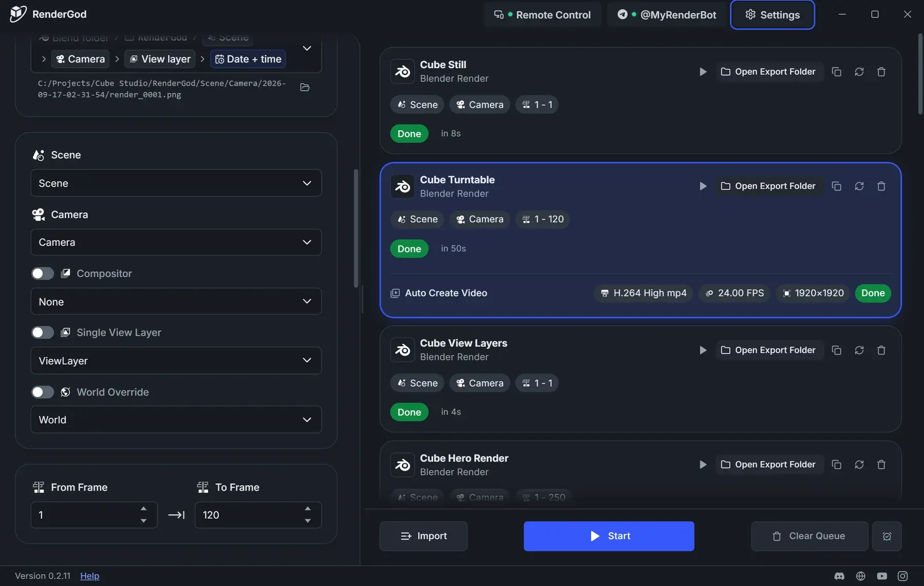Viewport: 924px width, 586px height.
Task: Open the Discord icon in status bar
Action: [x=839, y=576]
